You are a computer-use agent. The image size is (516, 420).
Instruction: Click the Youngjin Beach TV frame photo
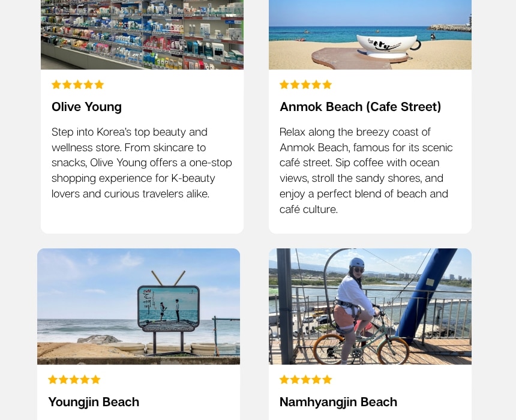pyautogui.click(x=139, y=307)
